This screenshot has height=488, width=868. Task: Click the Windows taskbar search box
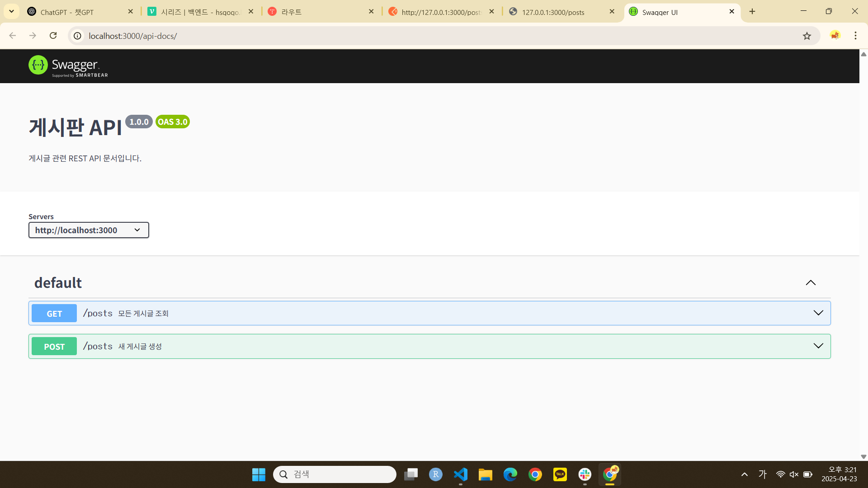pyautogui.click(x=335, y=474)
